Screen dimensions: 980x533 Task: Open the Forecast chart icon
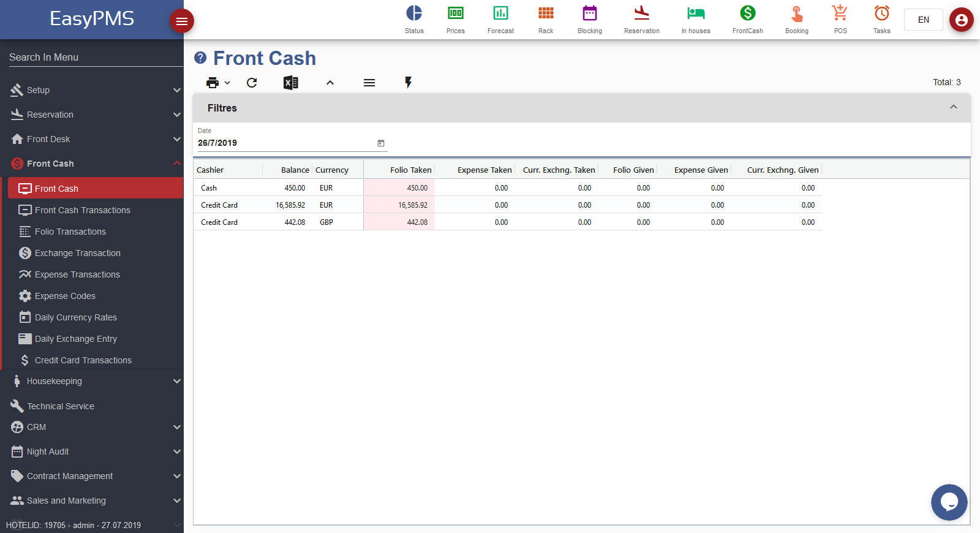click(x=500, y=13)
